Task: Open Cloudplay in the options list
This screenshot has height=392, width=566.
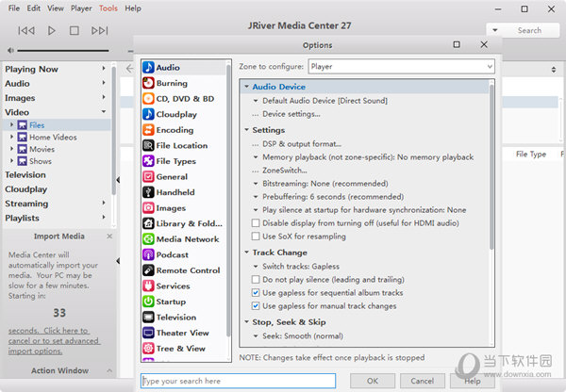Action: (184, 114)
